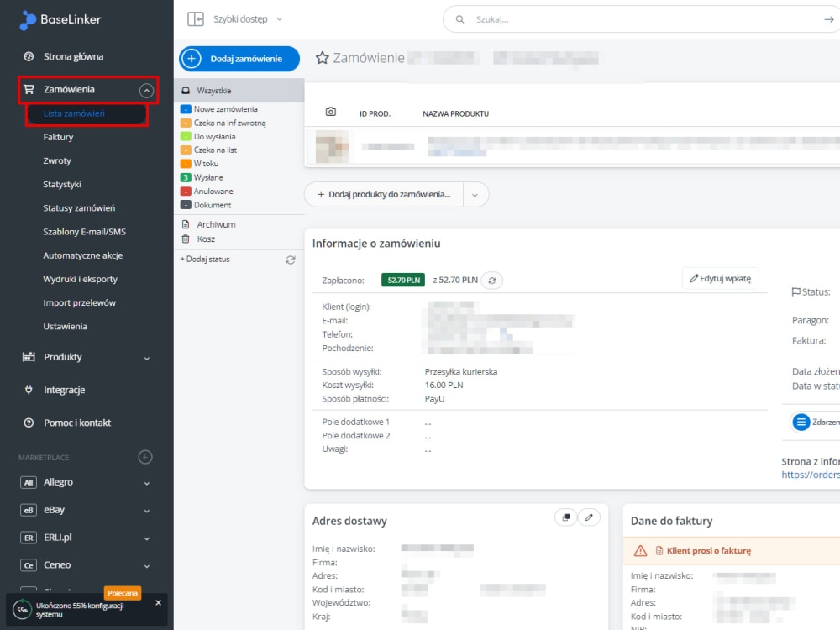Image resolution: width=840 pixels, height=630 pixels.
Task: Click the camera column header icon
Action: coord(330,112)
